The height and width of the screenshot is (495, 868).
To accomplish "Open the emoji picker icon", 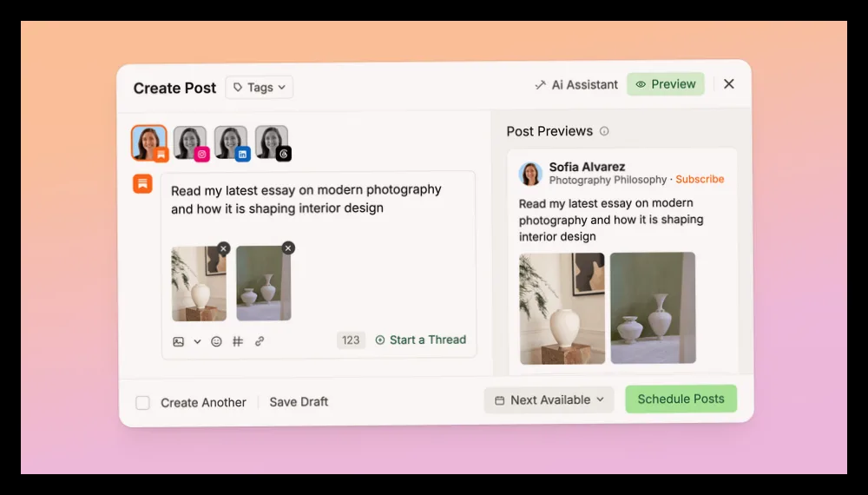I will [x=216, y=341].
